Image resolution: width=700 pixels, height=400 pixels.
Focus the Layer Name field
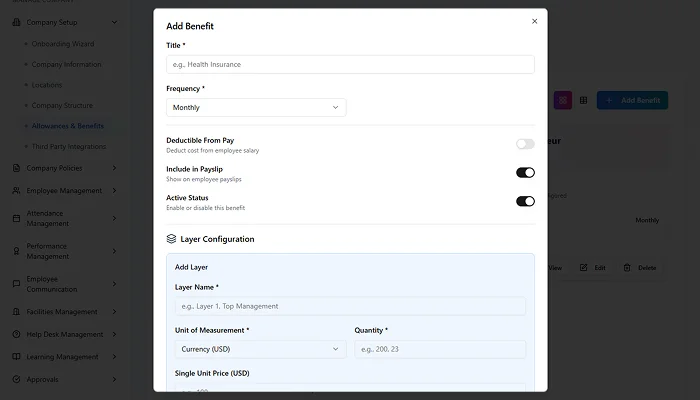[350, 306]
